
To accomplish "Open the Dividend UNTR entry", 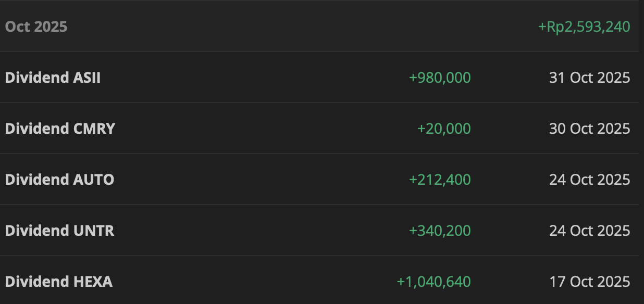I will tap(59, 231).
